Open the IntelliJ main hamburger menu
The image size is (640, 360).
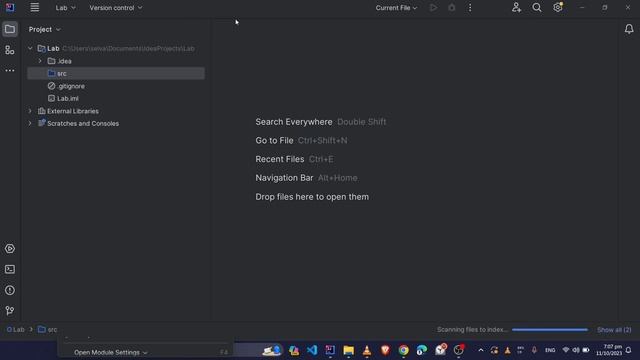[35, 7]
